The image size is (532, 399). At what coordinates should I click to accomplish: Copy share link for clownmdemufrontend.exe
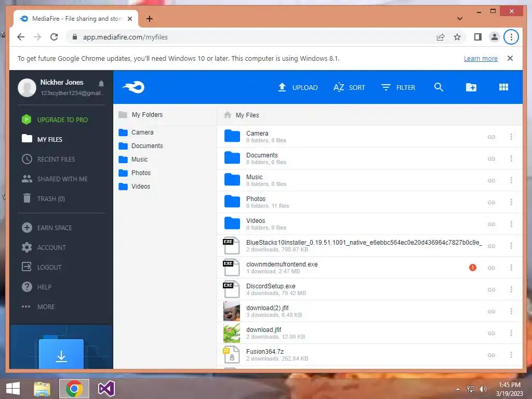pyautogui.click(x=491, y=268)
